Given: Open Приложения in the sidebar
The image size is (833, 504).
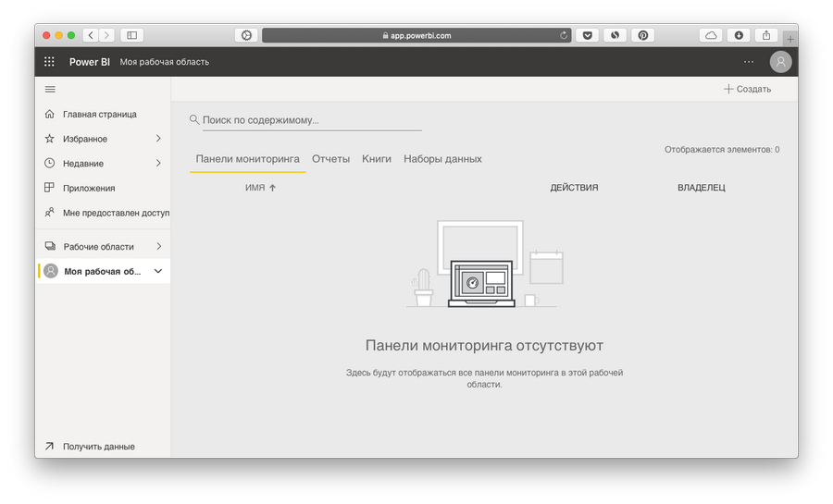Looking at the screenshot, I should [x=89, y=188].
